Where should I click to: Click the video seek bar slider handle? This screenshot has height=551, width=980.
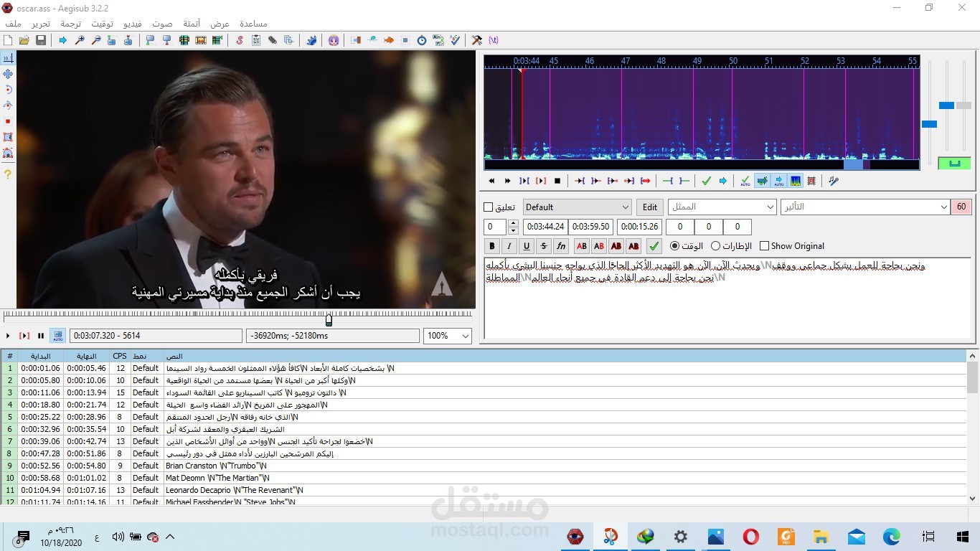pyautogui.click(x=329, y=319)
